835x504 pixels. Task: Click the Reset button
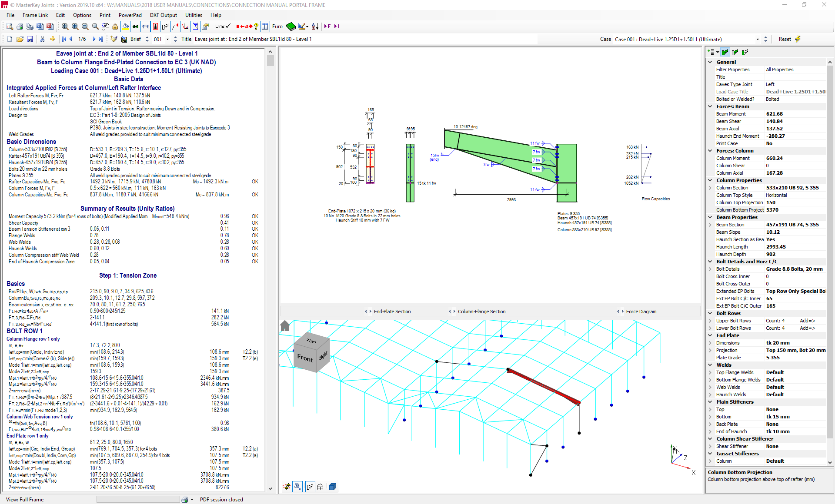click(x=785, y=39)
